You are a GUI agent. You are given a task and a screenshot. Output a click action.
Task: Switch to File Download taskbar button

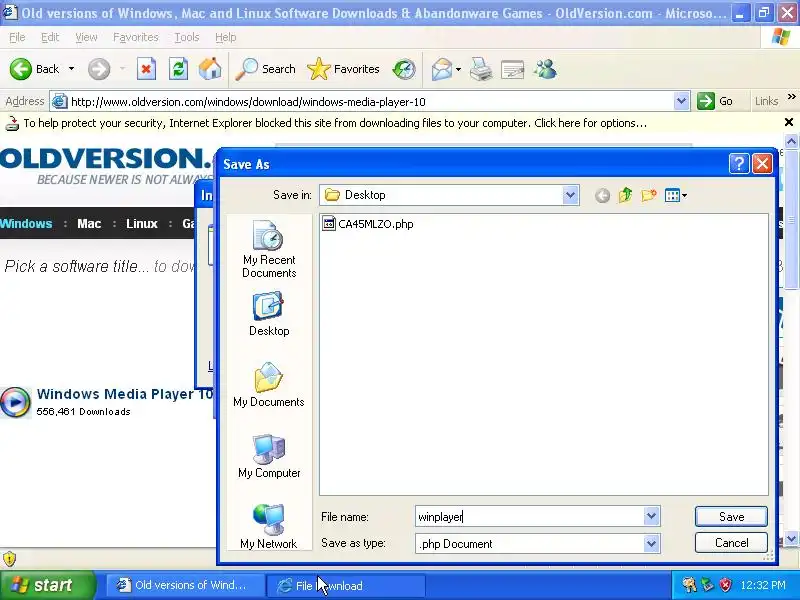tap(345, 585)
